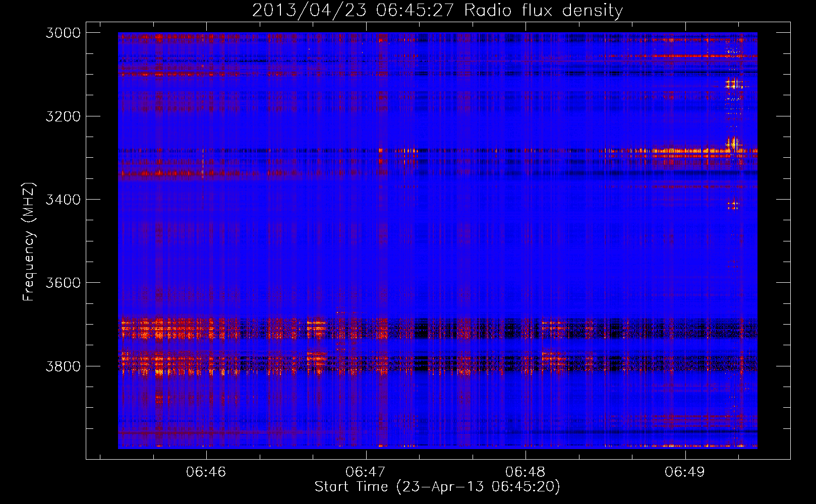
Task: Click the 06:49 time tick label
Action: pyautogui.click(x=685, y=472)
